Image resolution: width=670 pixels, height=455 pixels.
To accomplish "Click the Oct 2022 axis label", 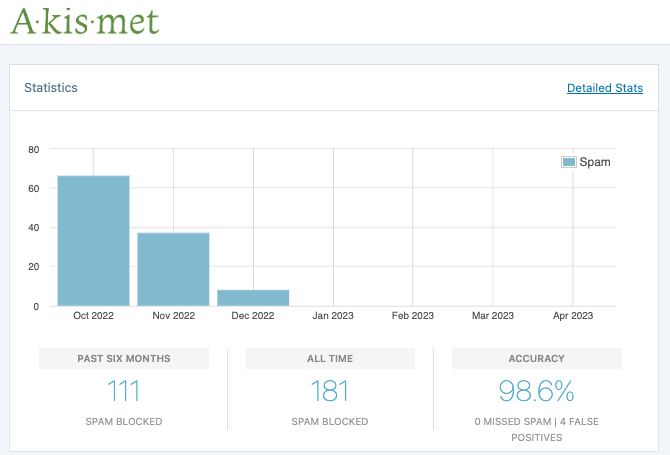I will pos(94,316).
